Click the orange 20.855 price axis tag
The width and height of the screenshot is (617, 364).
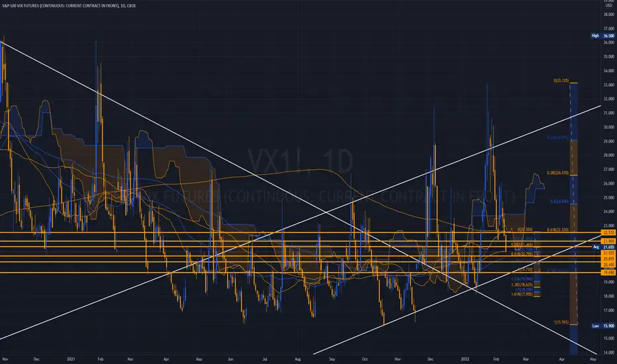click(x=608, y=259)
